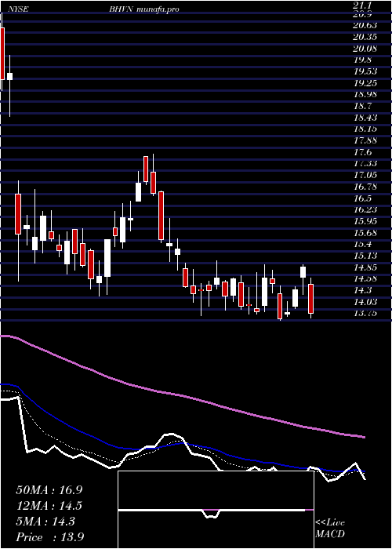Click the 5MA : 14.3 readout
The height and width of the screenshot is (549, 392).
(x=45, y=522)
